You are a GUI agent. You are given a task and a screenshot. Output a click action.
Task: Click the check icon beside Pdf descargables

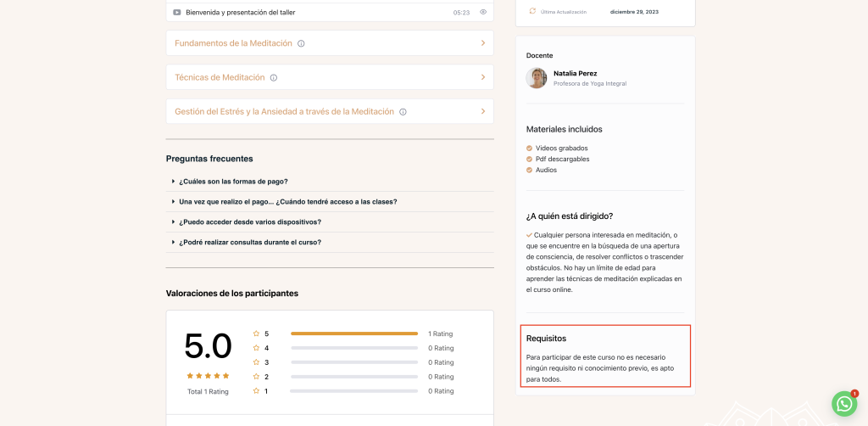(530, 159)
